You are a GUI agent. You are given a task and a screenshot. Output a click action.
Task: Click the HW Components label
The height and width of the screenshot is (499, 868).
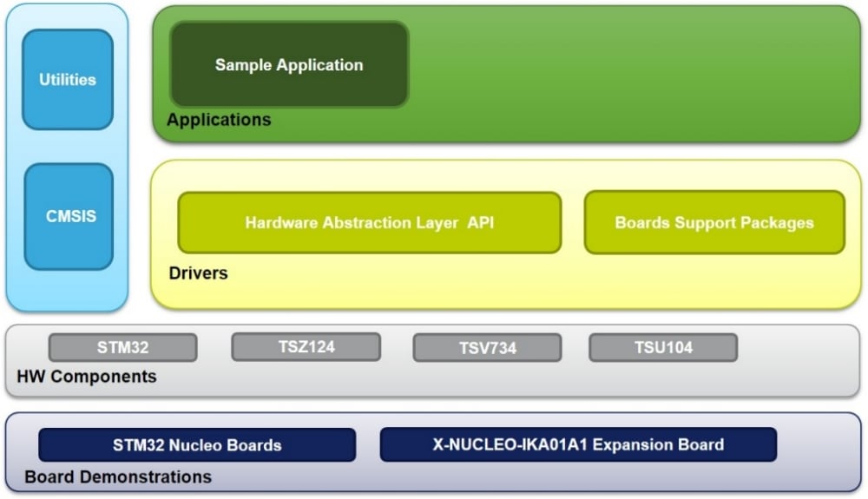[87, 377]
